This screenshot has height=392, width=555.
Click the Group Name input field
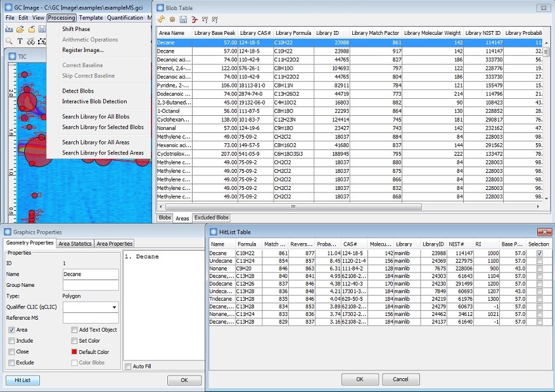[x=91, y=286]
